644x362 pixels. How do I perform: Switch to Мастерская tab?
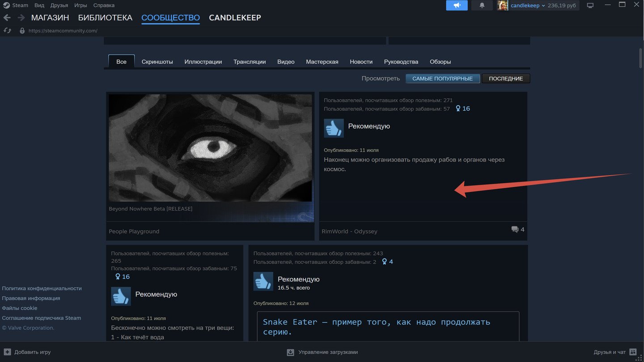coord(322,62)
